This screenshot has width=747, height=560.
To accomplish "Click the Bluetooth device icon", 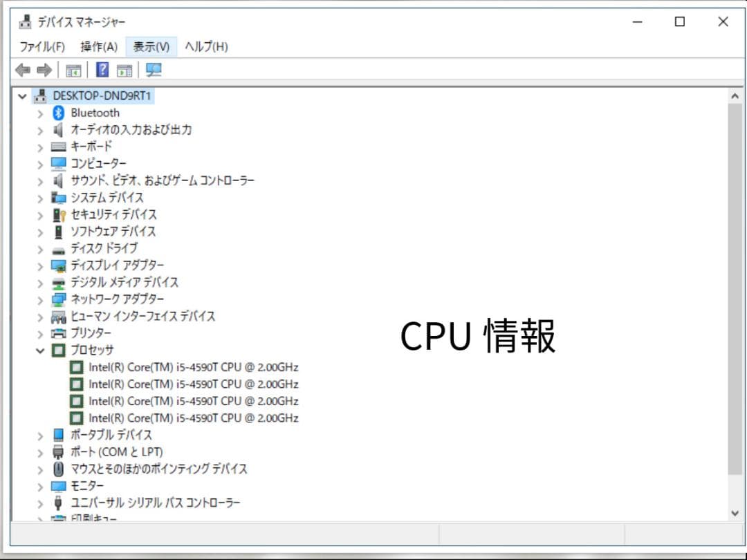I will 57,112.
